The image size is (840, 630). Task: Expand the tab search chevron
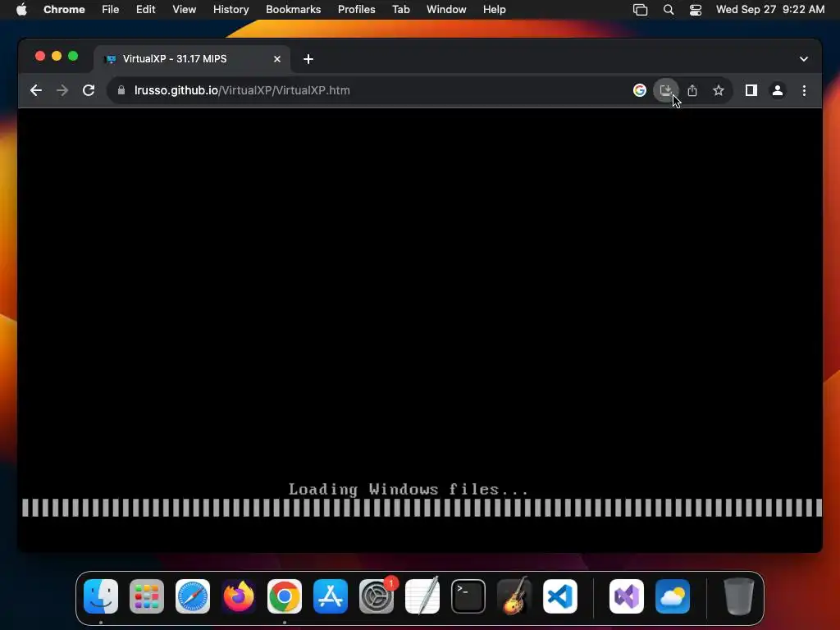click(804, 59)
